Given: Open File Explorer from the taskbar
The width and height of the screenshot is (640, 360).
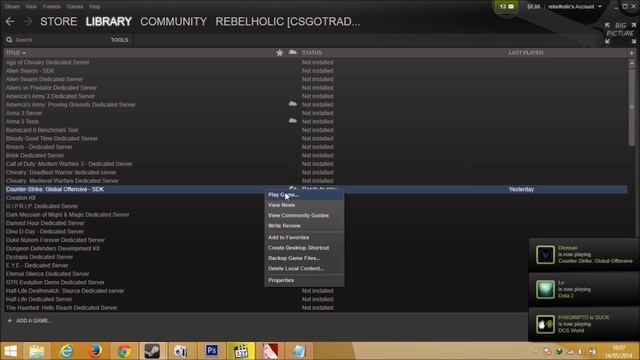Looking at the screenshot, I should pyautogui.click(x=37, y=351).
